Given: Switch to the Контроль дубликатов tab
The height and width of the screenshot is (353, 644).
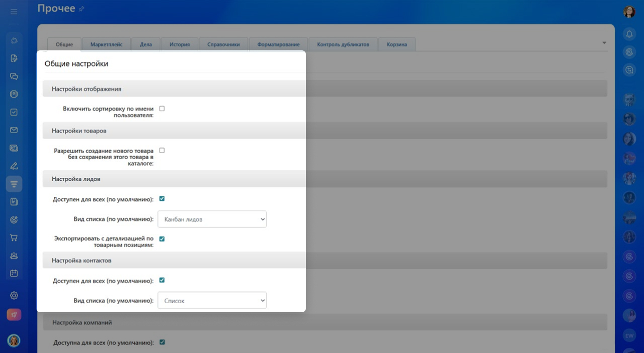Looking at the screenshot, I should pyautogui.click(x=343, y=44).
